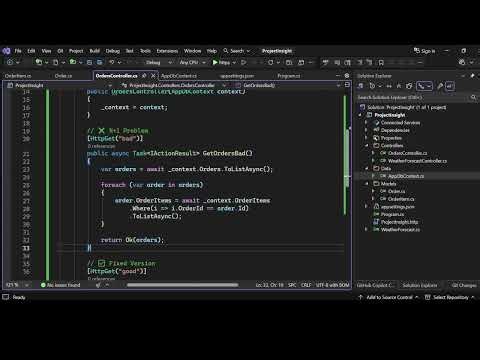The image size is (480, 360).
Task: Open the Git menu
Action: click(60, 51)
